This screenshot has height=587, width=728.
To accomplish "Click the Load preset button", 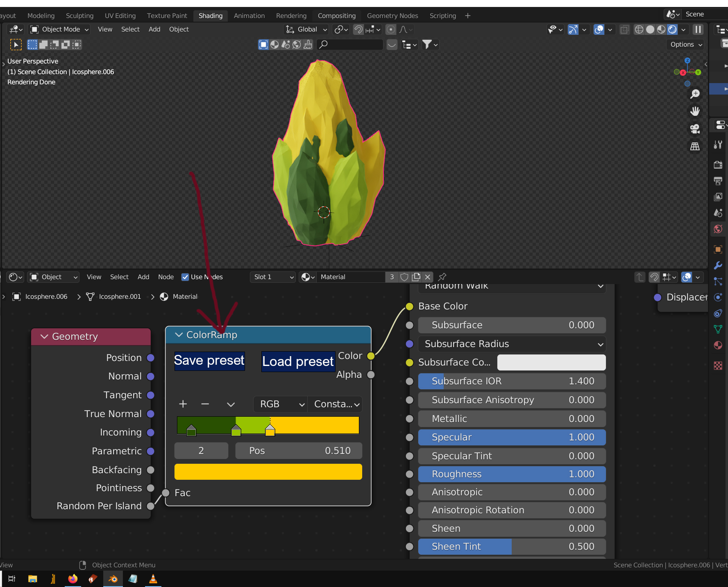I will [x=298, y=362].
